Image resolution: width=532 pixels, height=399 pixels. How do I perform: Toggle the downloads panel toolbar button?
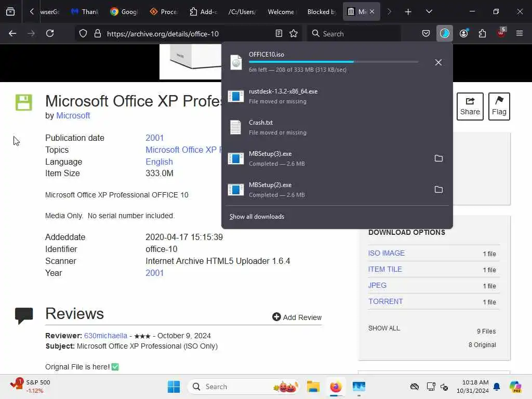tap(445, 34)
